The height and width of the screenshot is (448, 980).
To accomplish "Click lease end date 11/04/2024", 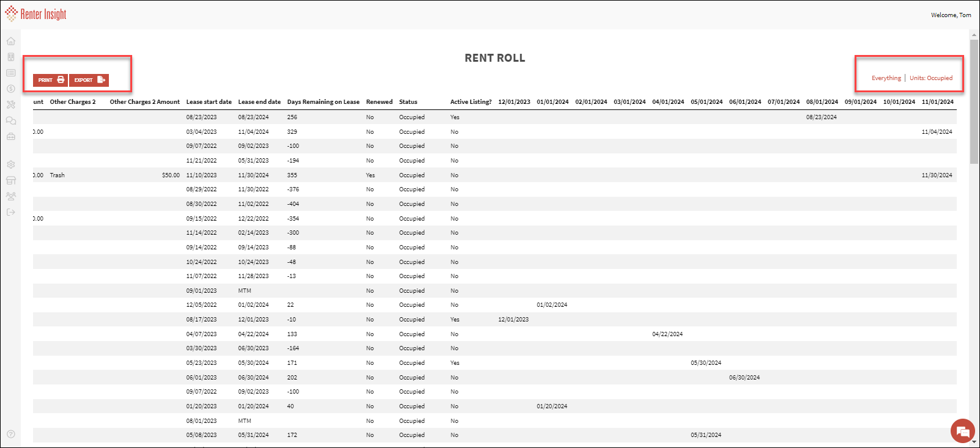I will (253, 132).
